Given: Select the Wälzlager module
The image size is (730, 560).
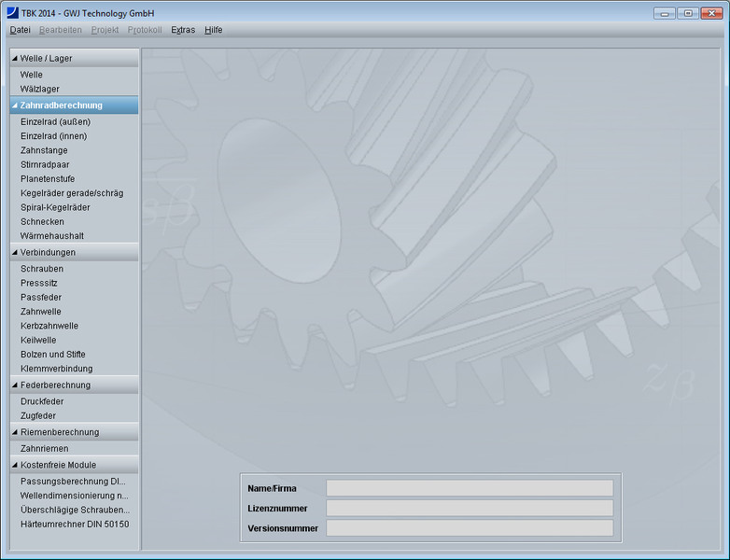Looking at the screenshot, I should (40, 89).
